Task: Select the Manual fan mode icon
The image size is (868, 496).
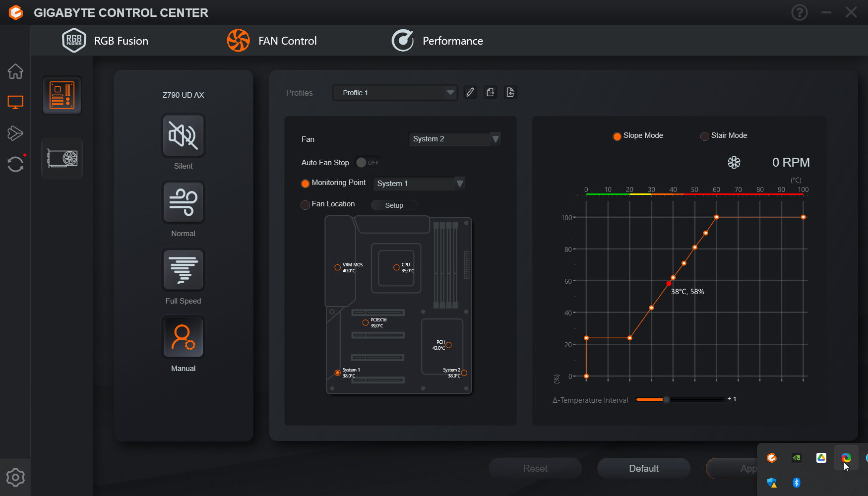Action: pos(183,337)
